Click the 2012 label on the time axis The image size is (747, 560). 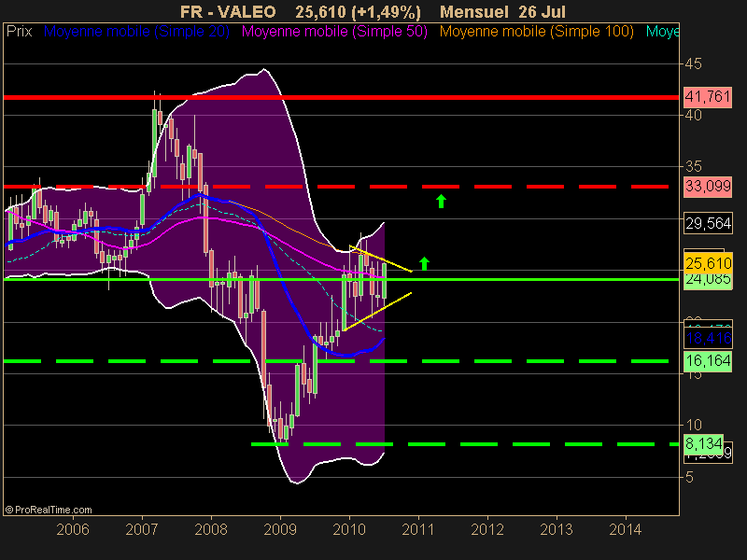(x=487, y=529)
